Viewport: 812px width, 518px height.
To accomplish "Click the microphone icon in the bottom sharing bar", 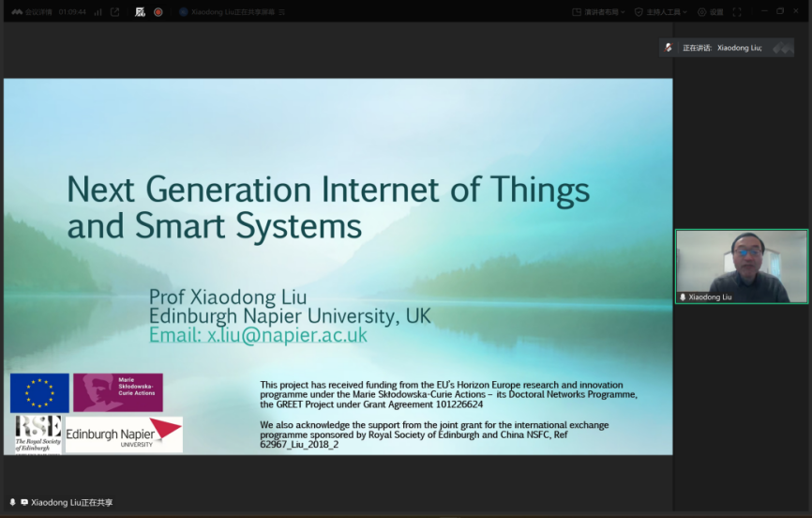I will [x=12, y=502].
